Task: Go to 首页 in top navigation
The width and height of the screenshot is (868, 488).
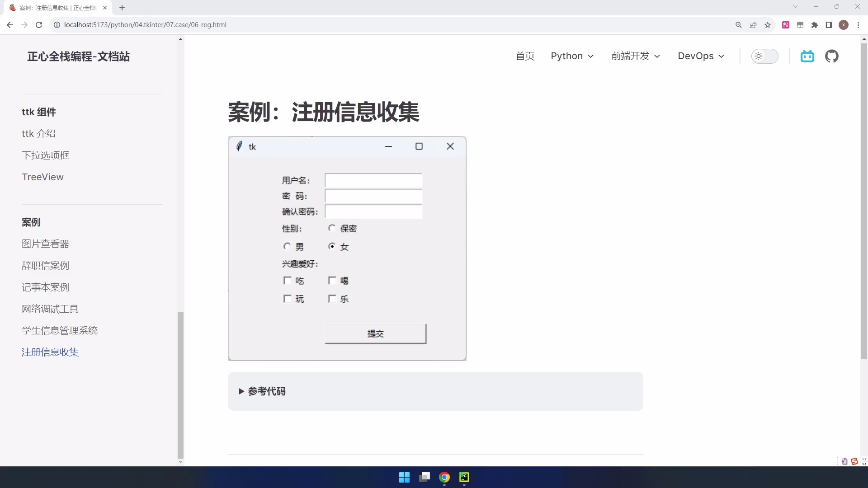Action: click(525, 56)
